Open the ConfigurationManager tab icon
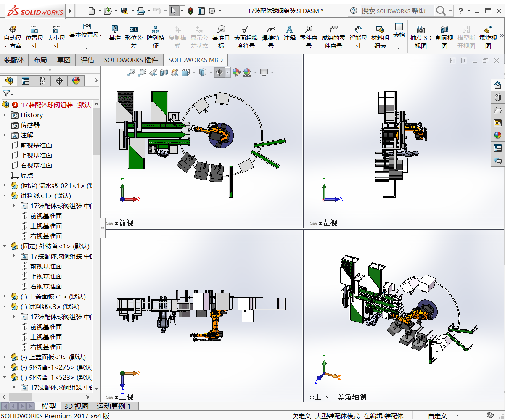This screenshot has height=420, width=505. (x=42, y=80)
